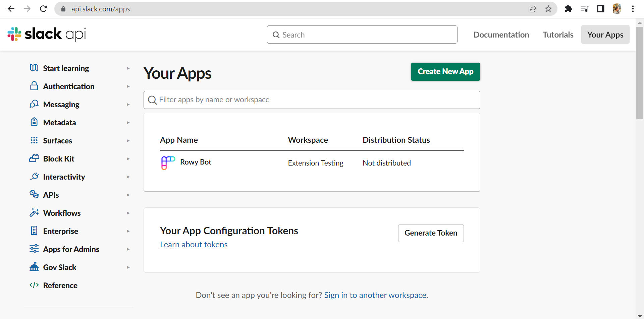This screenshot has height=319, width=644.
Task: Go to the Tutorials nav item
Action: (x=558, y=35)
